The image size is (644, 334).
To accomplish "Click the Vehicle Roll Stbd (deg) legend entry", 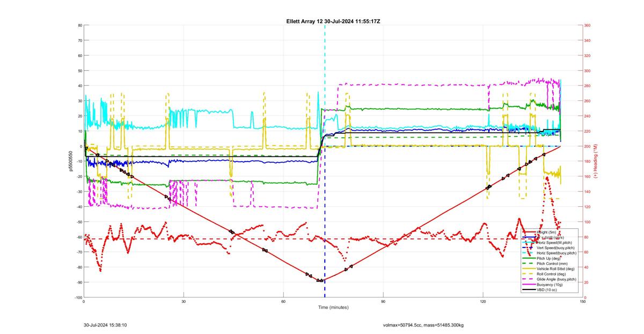I will click(x=548, y=269).
